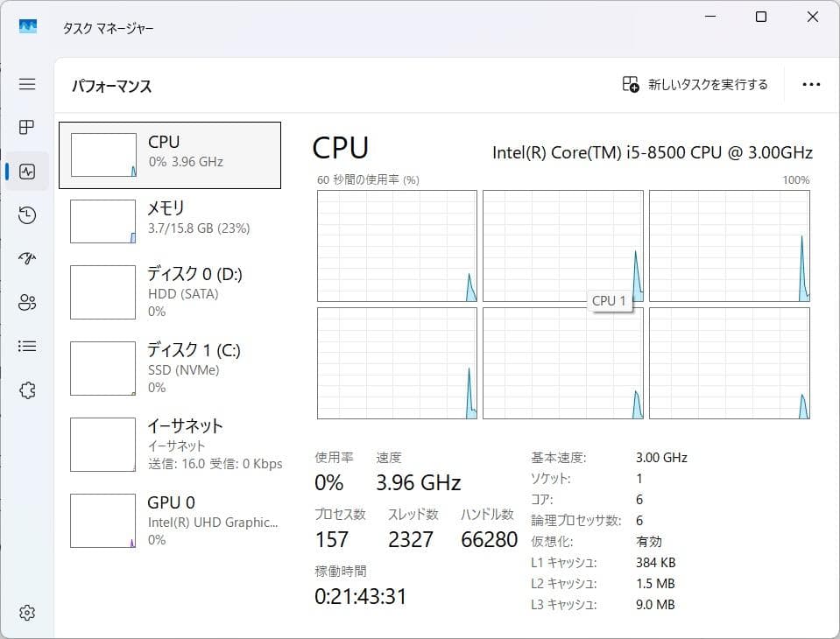Open the three-dot overflow menu

coord(810,84)
